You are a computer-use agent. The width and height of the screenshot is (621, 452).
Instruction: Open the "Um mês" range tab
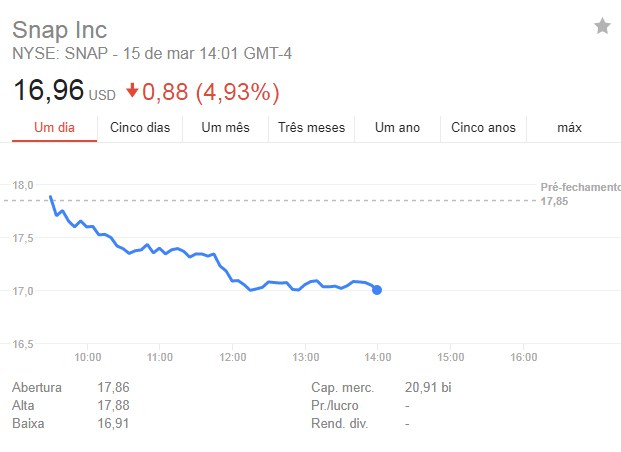coord(225,128)
